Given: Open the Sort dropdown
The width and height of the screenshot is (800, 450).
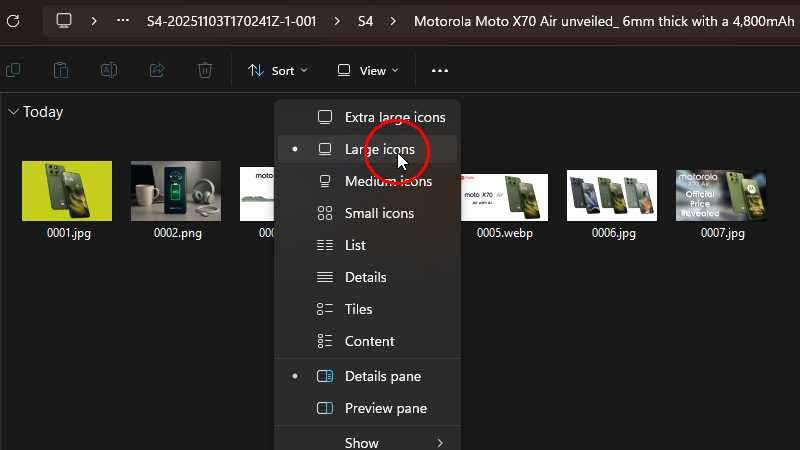Looking at the screenshot, I should (278, 71).
